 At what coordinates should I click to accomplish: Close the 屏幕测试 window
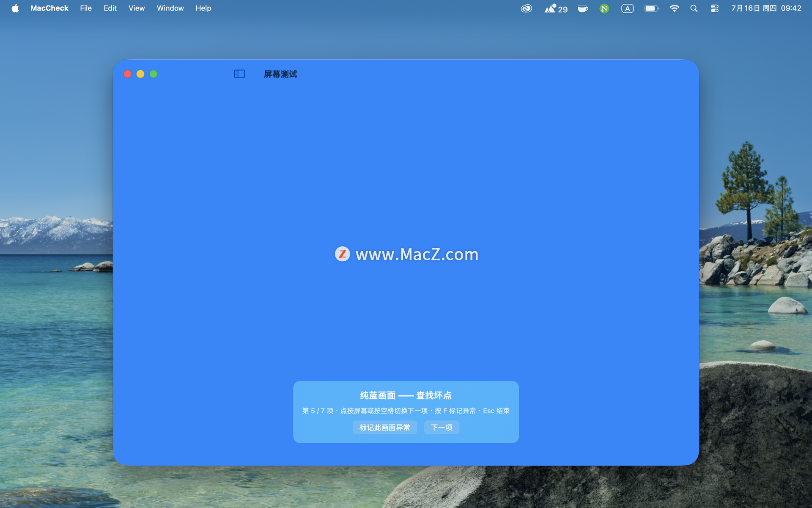[x=127, y=74]
